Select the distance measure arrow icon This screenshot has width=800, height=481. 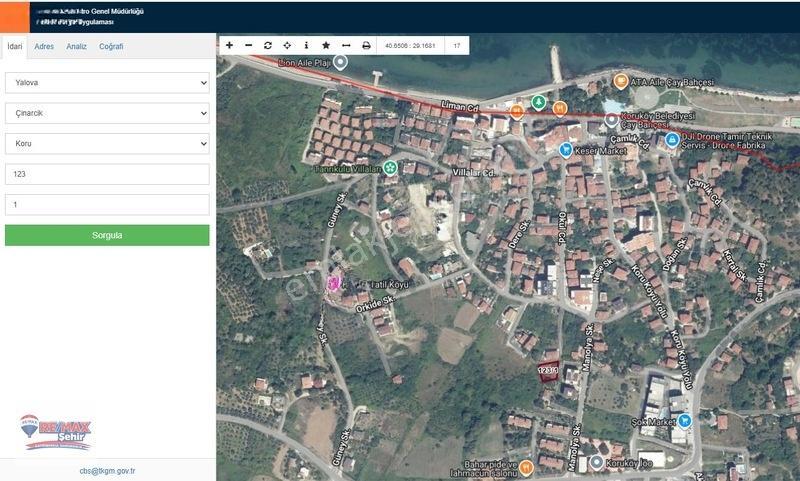(346, 45)
